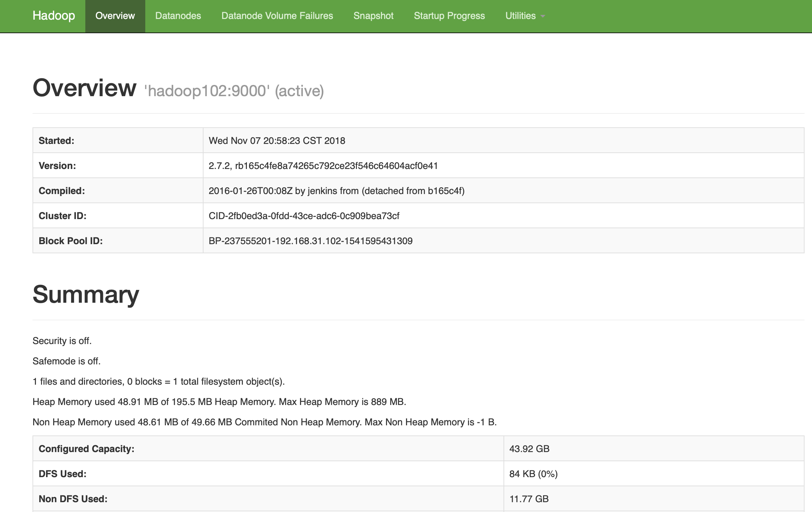Select version value 2.7.2, rb165c4fe8a...

(323, 166)
